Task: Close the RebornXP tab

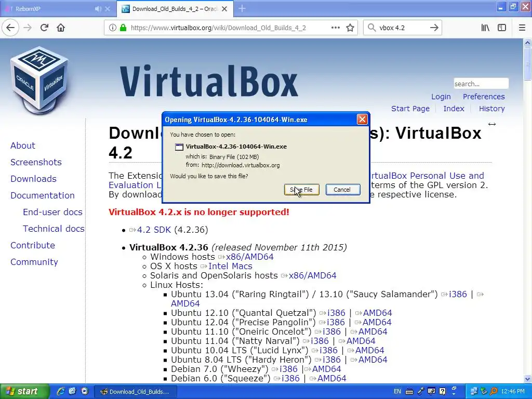Action: [x=108, y=9]
